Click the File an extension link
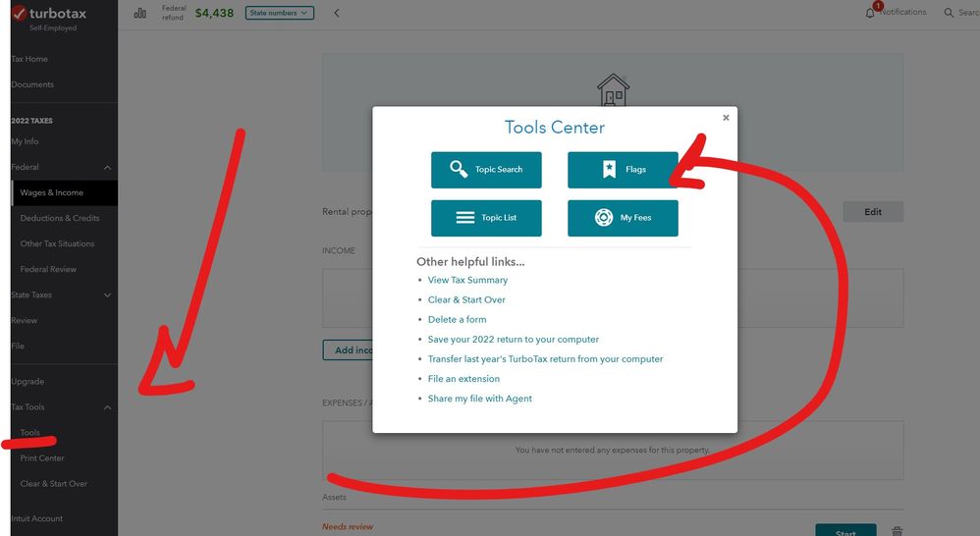 click(463, 379)
